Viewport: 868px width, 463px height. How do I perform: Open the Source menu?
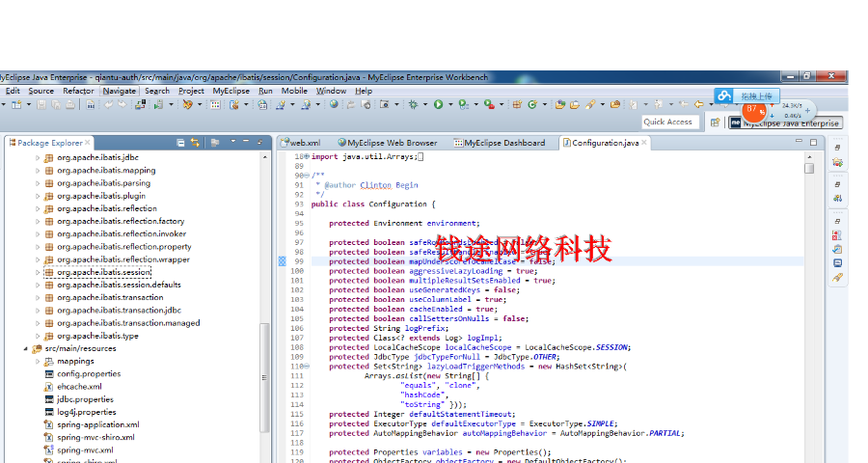tap(41, 91)
